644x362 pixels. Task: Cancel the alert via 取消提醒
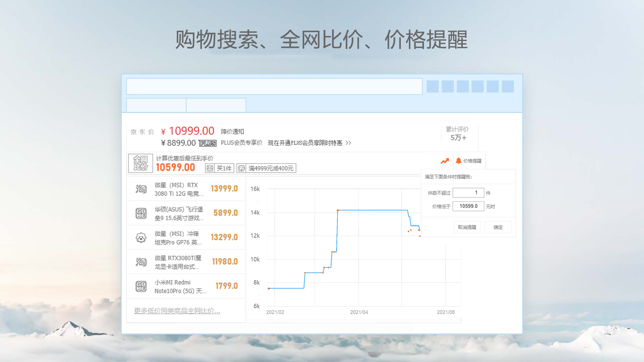pos(467,227)
